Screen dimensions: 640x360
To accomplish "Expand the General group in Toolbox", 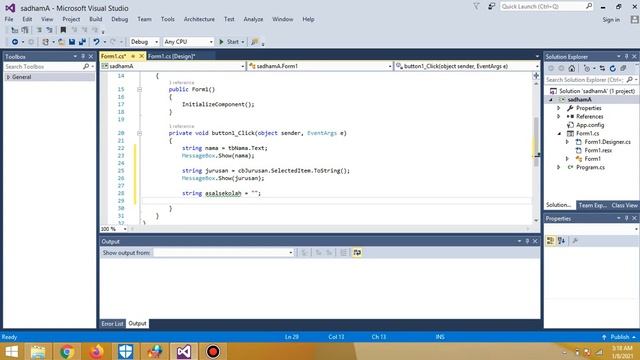I will (x=8, y=77).
